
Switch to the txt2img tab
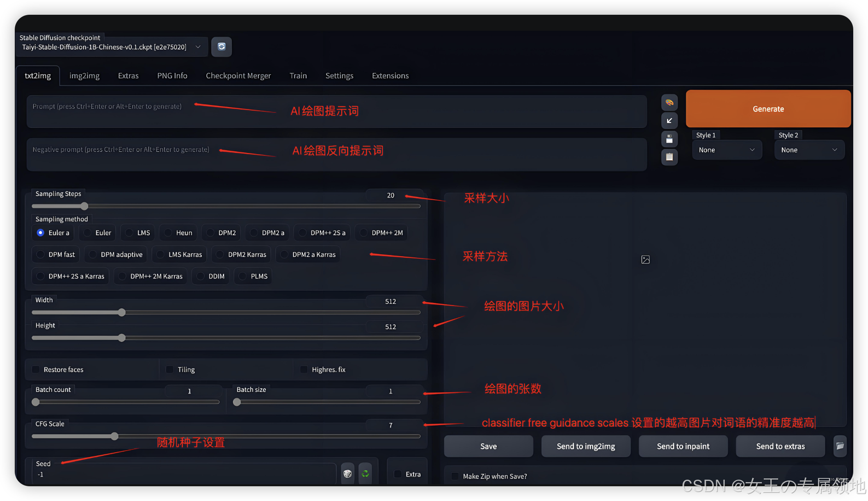pyautogui.click(x=38, y=76)
